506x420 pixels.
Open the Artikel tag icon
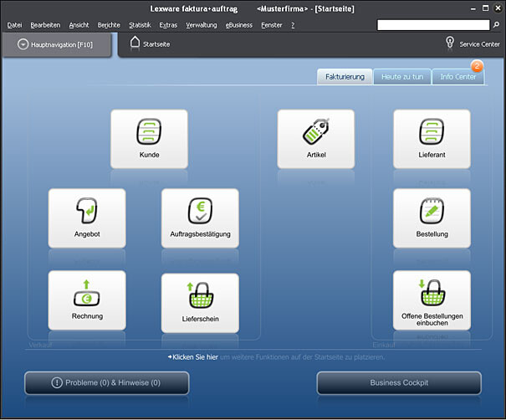point(315,132)
